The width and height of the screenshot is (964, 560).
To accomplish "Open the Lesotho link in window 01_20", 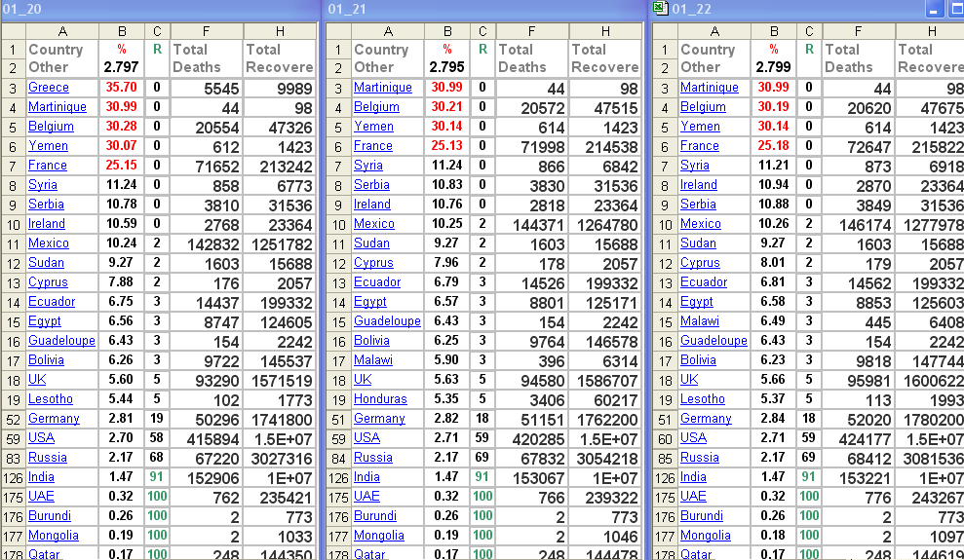I will 51,399.
